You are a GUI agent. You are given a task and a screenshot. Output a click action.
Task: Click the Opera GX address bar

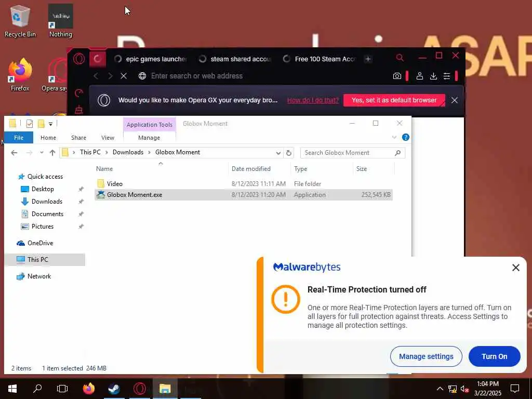click(264, 76)
